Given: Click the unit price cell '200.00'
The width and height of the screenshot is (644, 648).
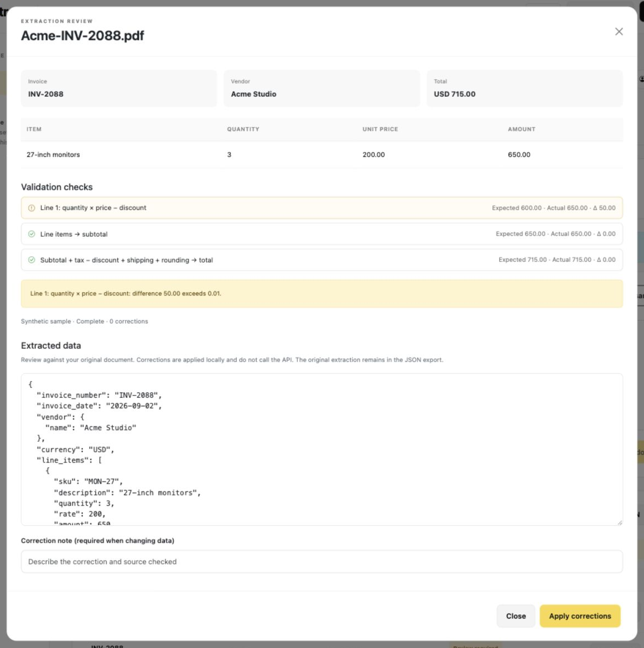Looking at the screenshot, I should pos(373,154).
